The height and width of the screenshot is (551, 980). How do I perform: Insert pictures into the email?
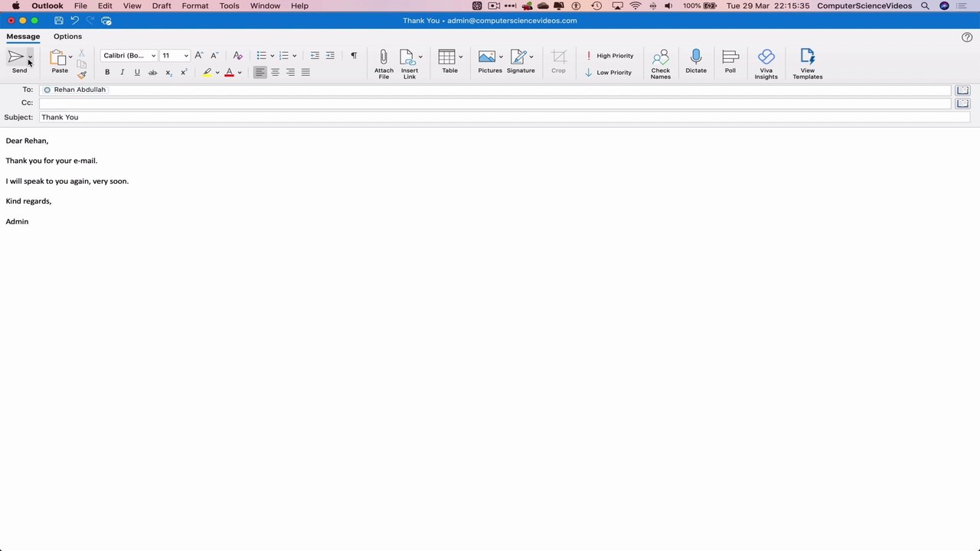pos(490,61)
